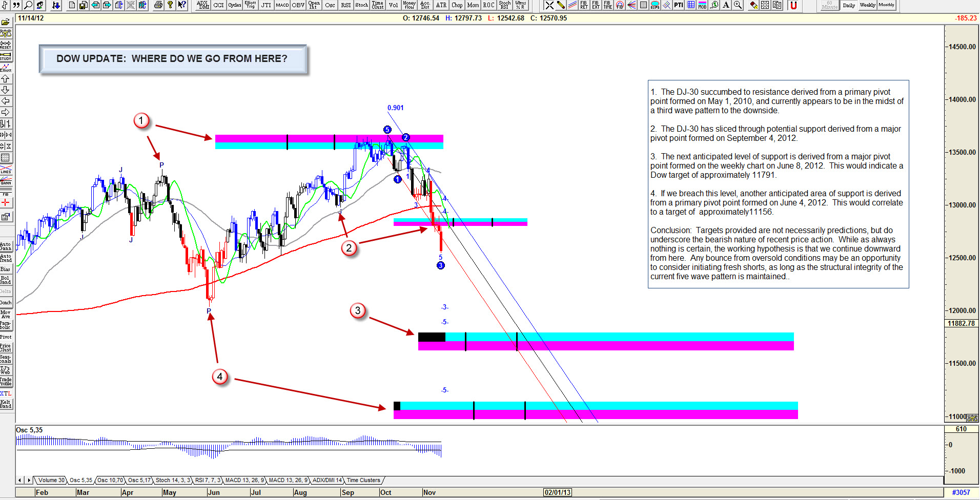980x500 pixels.
Task: Toggle the PTI tool
Action: [x=679, y=5]
